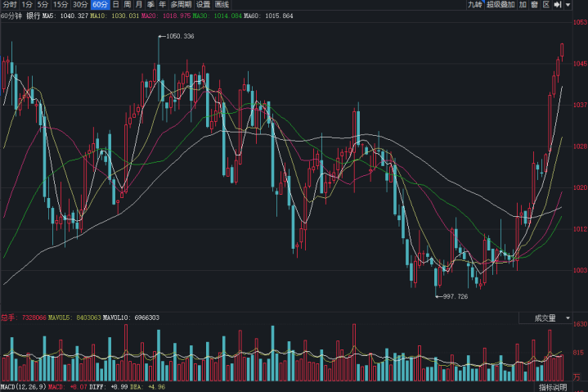Open 超级叠加 super overlay
Viewport: 588px width, 392px height.
500,5
